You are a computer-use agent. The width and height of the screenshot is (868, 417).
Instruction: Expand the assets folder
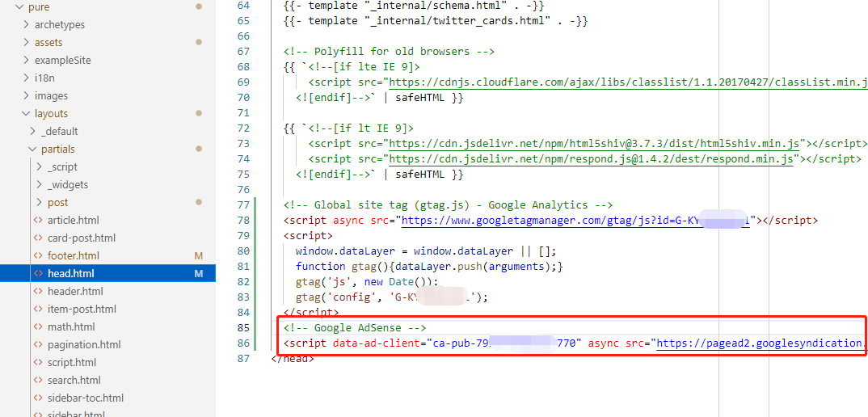tap(26, 43)
